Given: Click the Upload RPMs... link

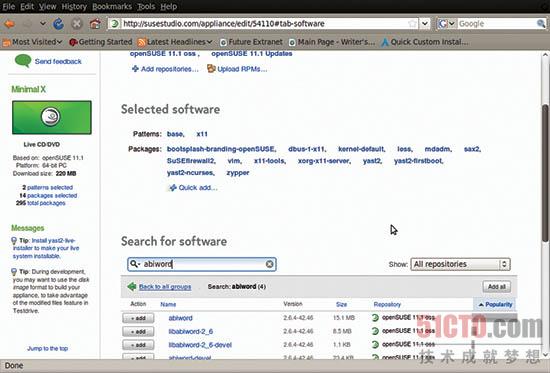Looking at the screenshot, I should click(237, 69).
